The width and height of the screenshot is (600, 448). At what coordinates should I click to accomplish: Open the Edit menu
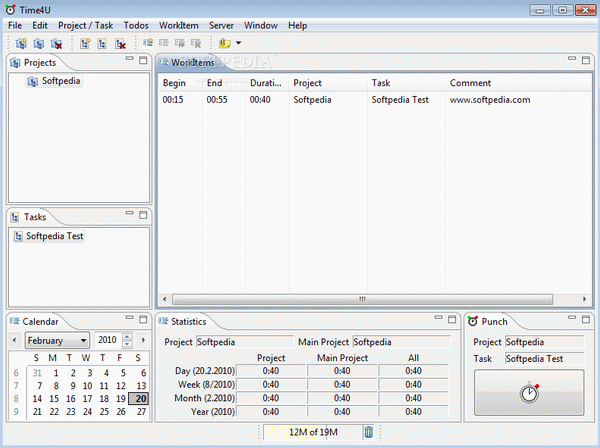40,26
